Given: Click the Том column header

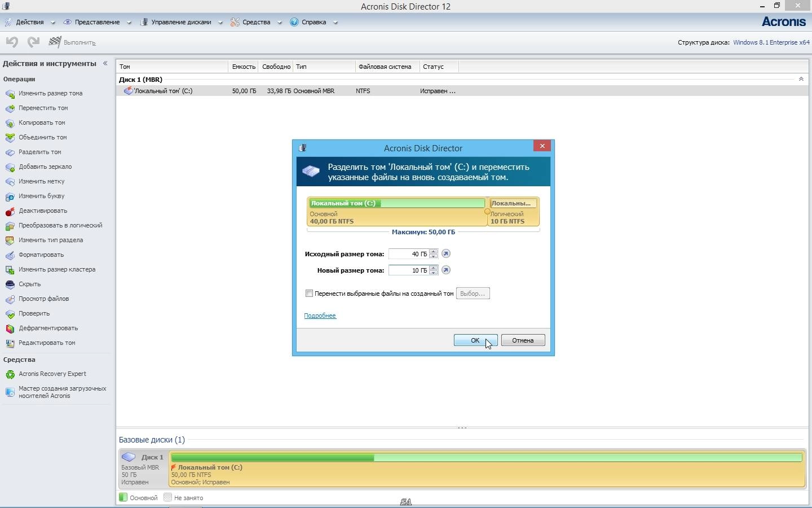Looking at the screenshot, I should click(172, 67).
